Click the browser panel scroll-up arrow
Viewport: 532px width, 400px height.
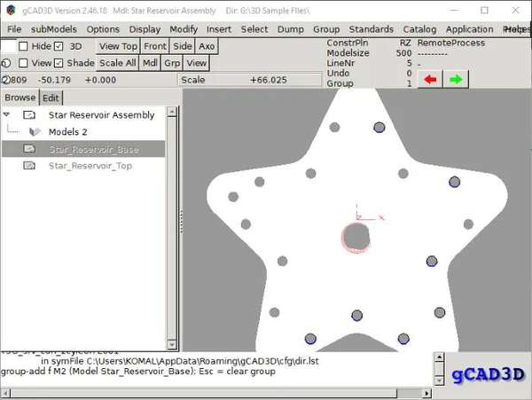click(172, 112)
